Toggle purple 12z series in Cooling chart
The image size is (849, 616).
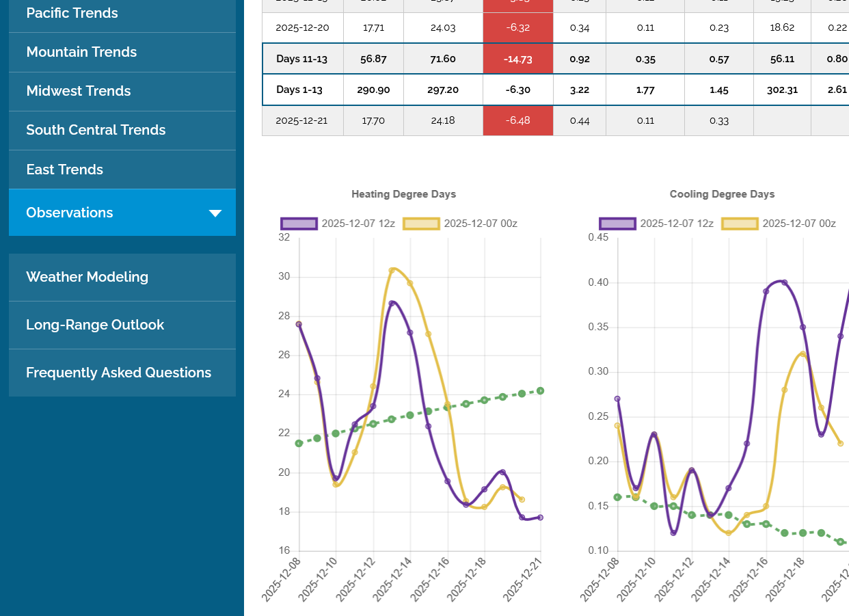[x=618, y=224]
